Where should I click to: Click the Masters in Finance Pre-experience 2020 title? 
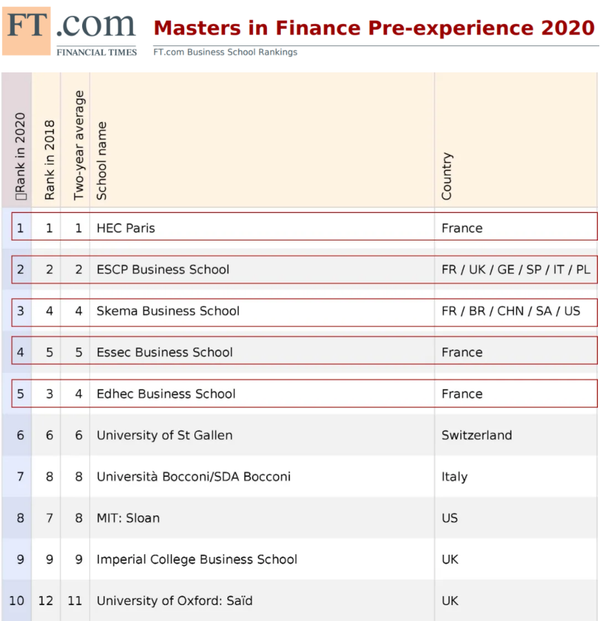click(374, 27)
